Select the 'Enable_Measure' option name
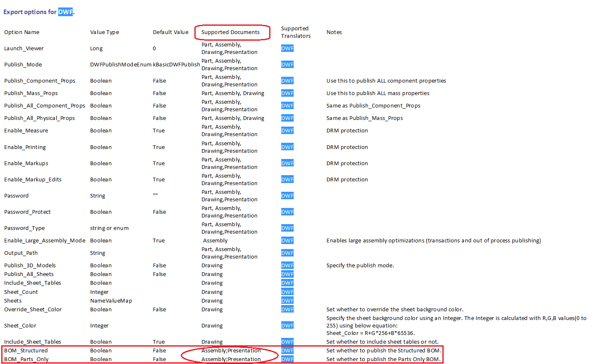Viewport: 594px width, 364px height. click(x=26, y=131)
